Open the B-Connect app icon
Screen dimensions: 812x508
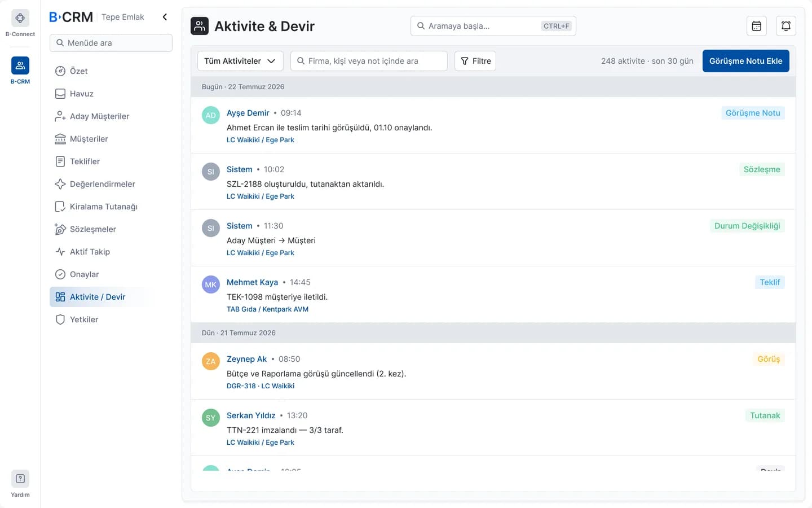pos(20,18)
